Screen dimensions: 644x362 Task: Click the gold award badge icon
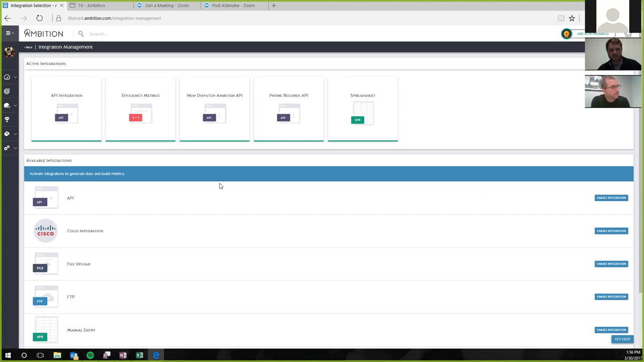point(567,34)
